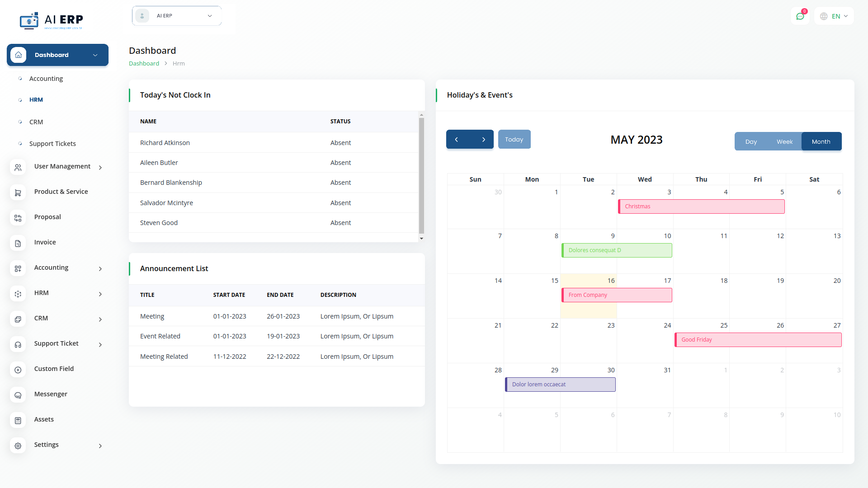868x488 pixels.
Task: Click the Custom Field plus-circle icon
Action: 18,370
